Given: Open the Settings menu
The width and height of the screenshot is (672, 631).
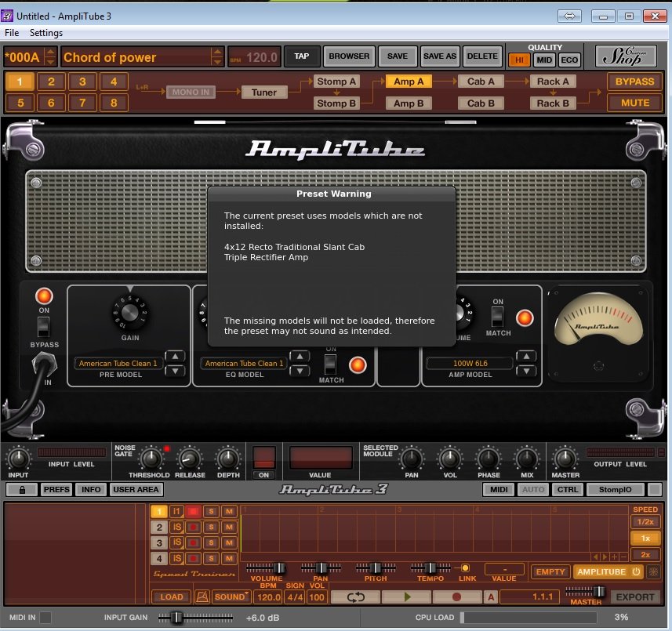Looking at the screenshot, I should pos(46,33).
